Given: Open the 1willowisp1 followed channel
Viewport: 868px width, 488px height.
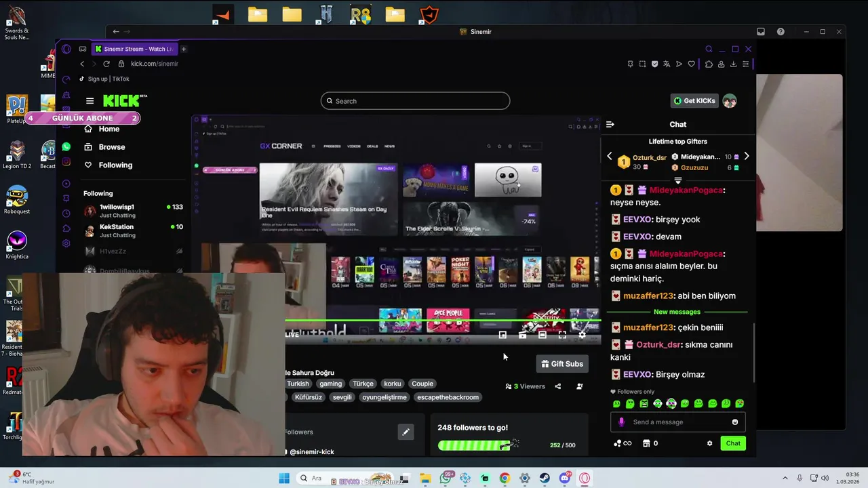Looking at the screenshot, I should (x=133, y=211).
